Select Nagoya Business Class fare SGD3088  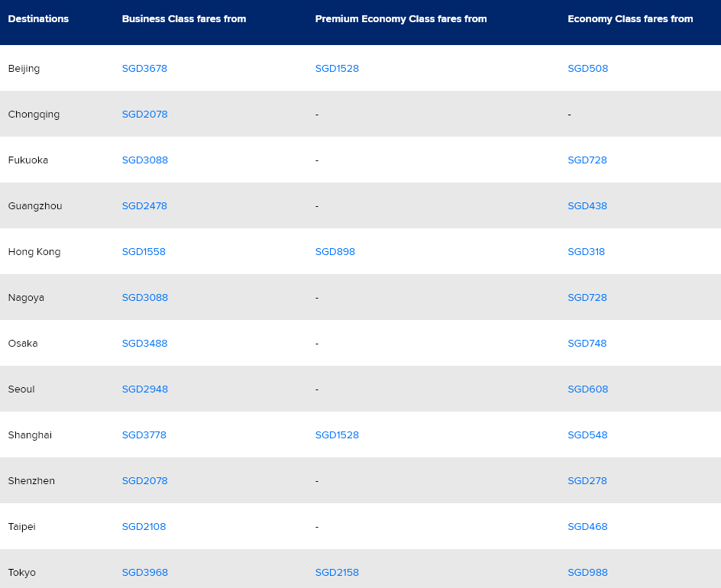tap(144, 298)
